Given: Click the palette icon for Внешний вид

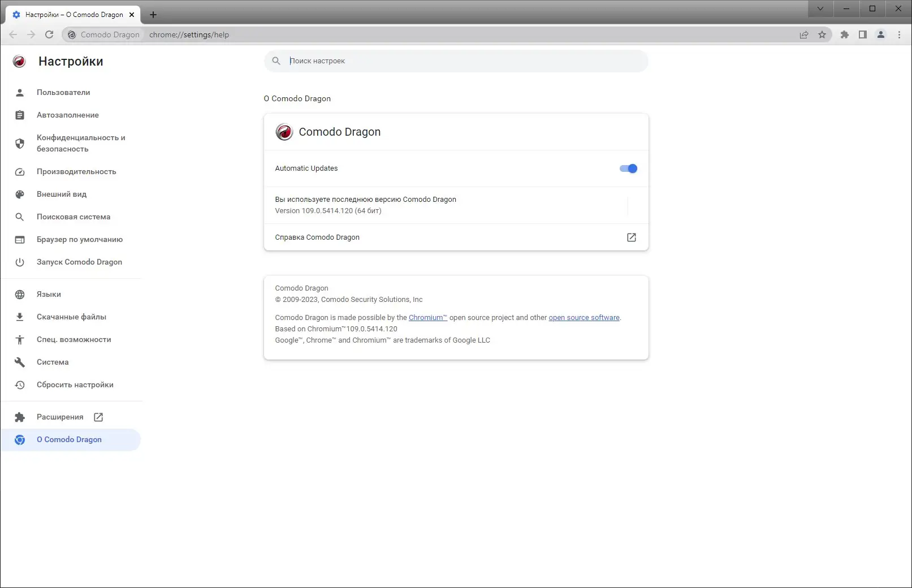Looking at the screenshot, I should [20, 194].
